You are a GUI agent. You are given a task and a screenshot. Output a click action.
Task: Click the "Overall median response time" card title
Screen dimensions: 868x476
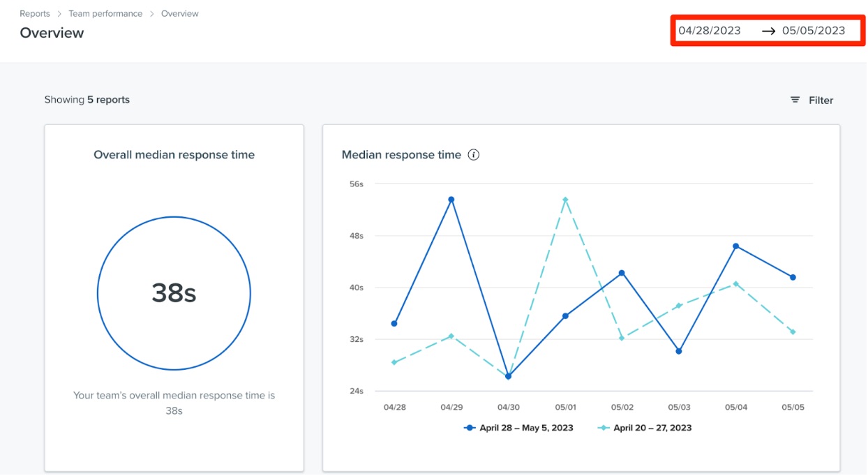(174, 155)
